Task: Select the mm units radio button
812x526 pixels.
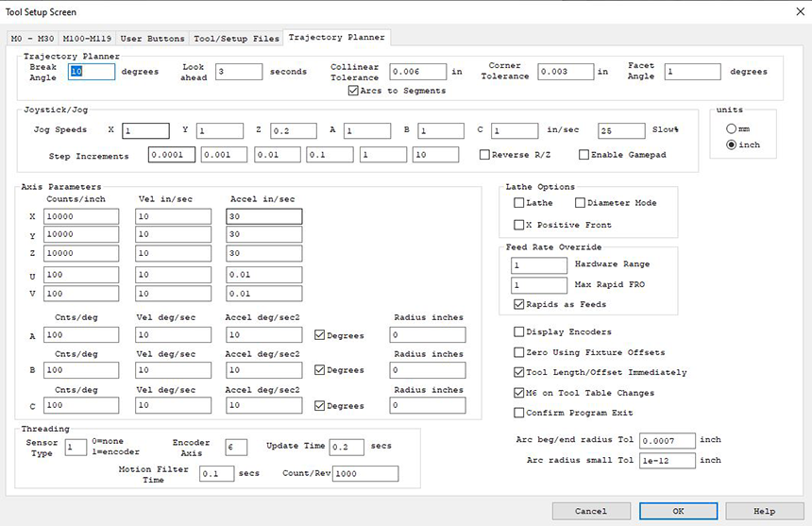Action: click(x=731, y=128)
